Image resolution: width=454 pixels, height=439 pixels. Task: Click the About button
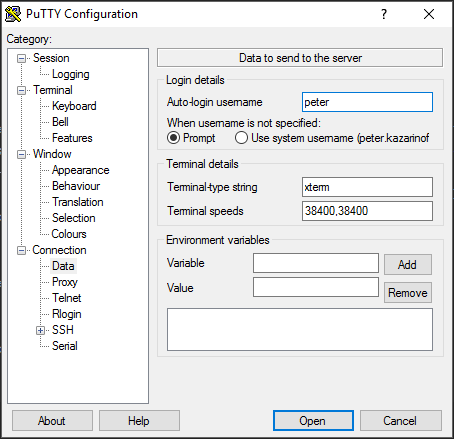click(x=52, y=421)
